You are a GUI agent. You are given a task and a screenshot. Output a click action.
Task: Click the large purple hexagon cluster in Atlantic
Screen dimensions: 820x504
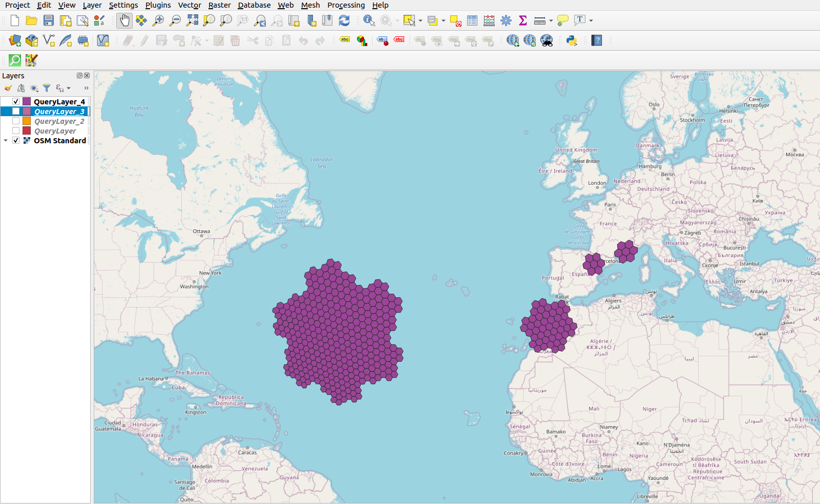pos(338,333)
